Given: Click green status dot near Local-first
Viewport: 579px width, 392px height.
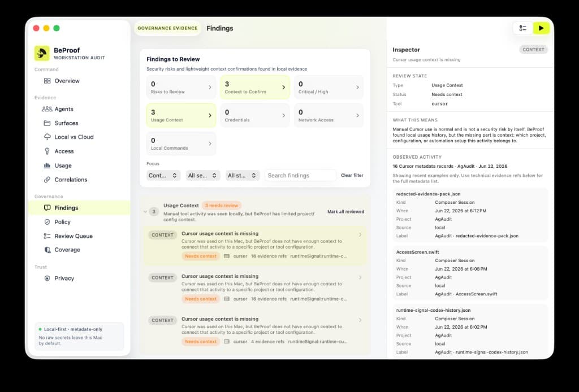Looking at the screenshot, I should point(40,329).
